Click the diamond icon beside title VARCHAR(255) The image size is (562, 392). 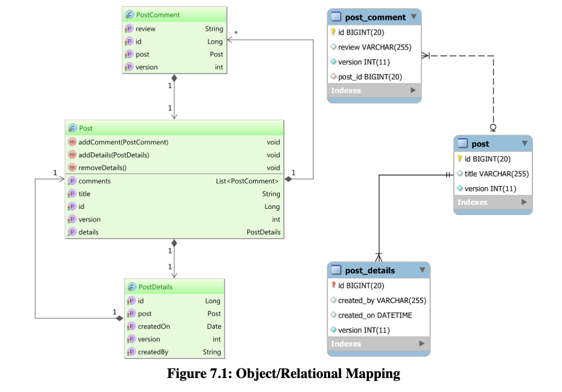460,174
